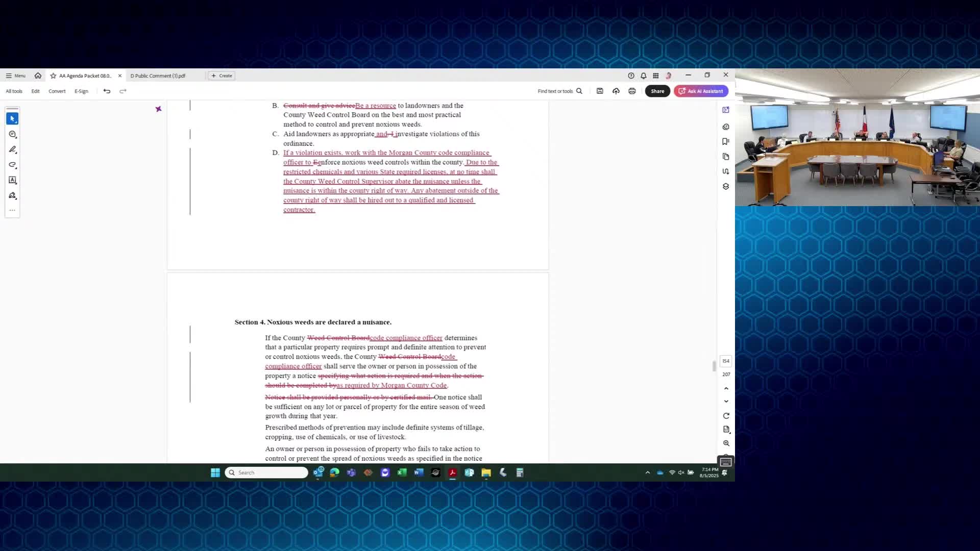The image size is (980, 551).
Task: Pick the highlighter pen tool
Action: point(12,149)
